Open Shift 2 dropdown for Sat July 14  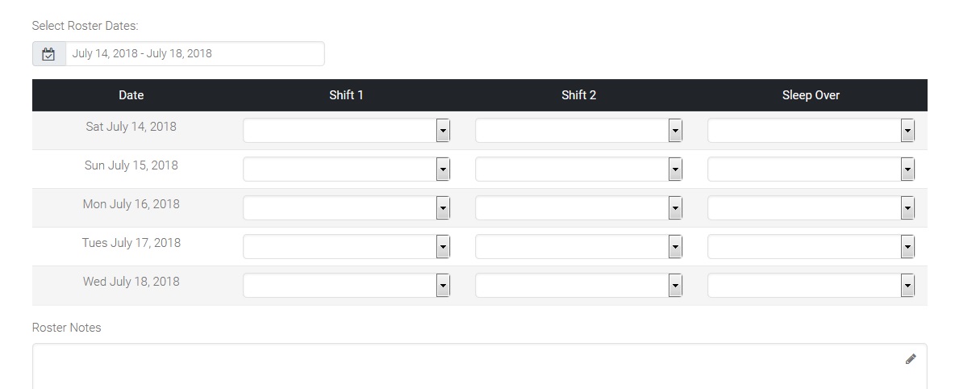coord(578,131)
